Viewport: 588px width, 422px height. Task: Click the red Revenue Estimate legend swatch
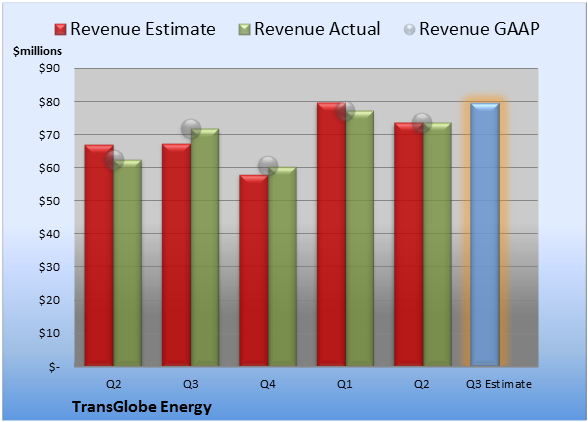click(x=60, y=29)
